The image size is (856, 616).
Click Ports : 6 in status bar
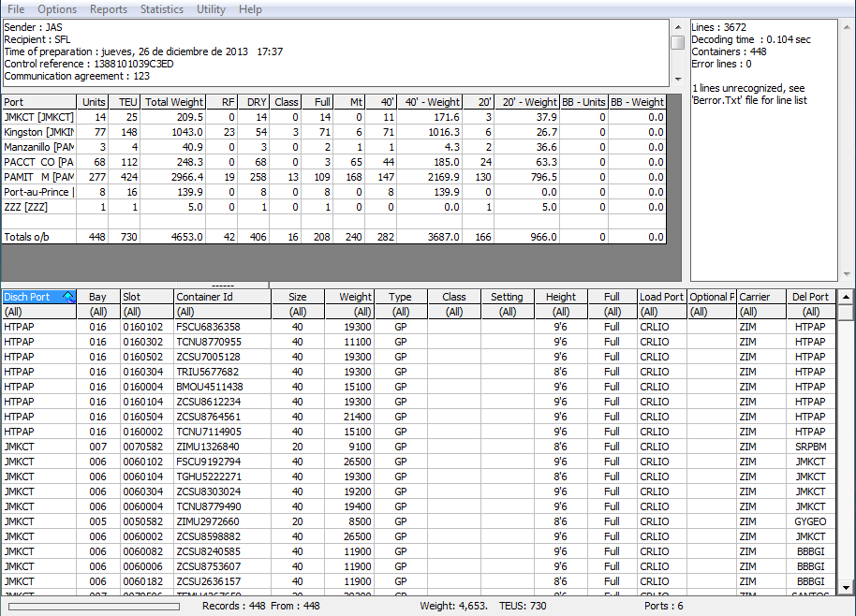[663, 607]
